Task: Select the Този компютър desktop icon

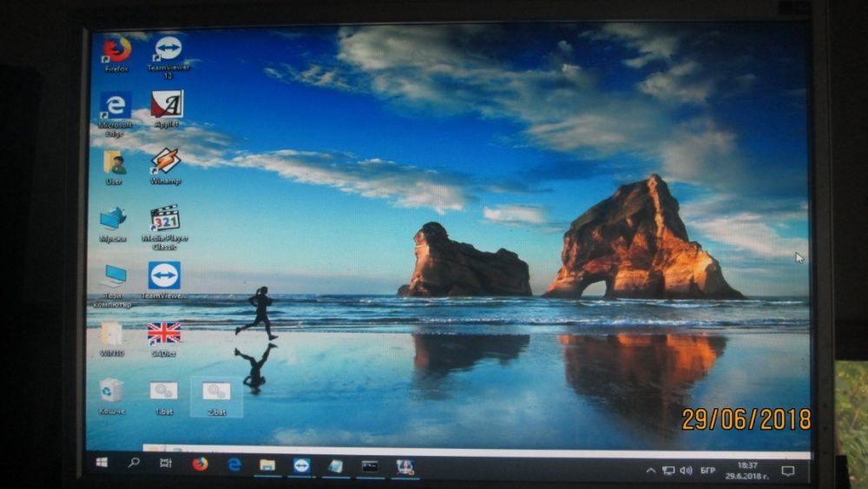Action: [112, 286]
